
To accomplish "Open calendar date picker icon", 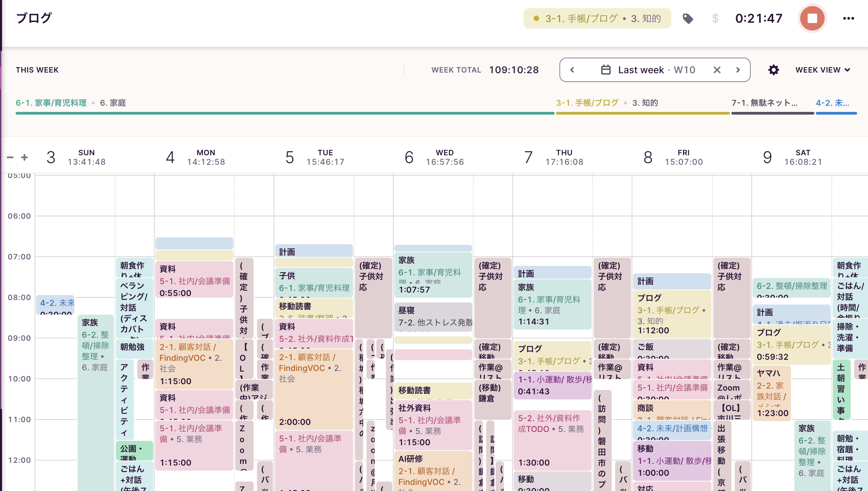I will click(606, 70).
